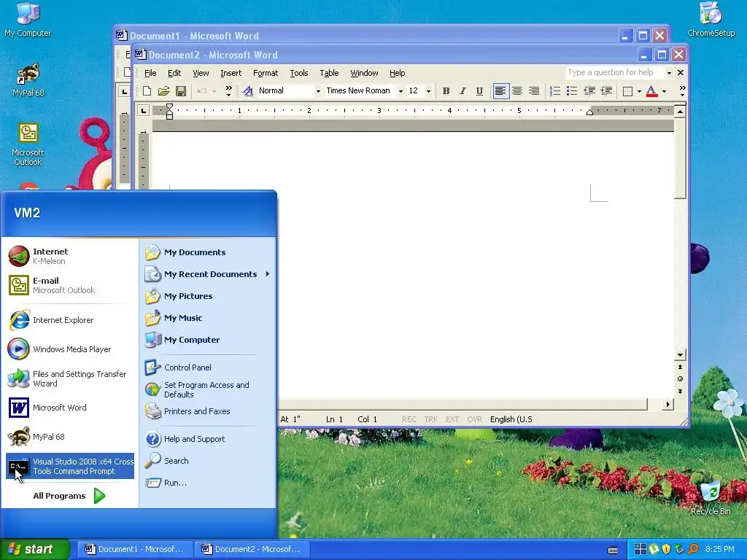Expand the Style dropdown showing Normal
The width and height of the screenshot is (747, 560).
[318, 91]
